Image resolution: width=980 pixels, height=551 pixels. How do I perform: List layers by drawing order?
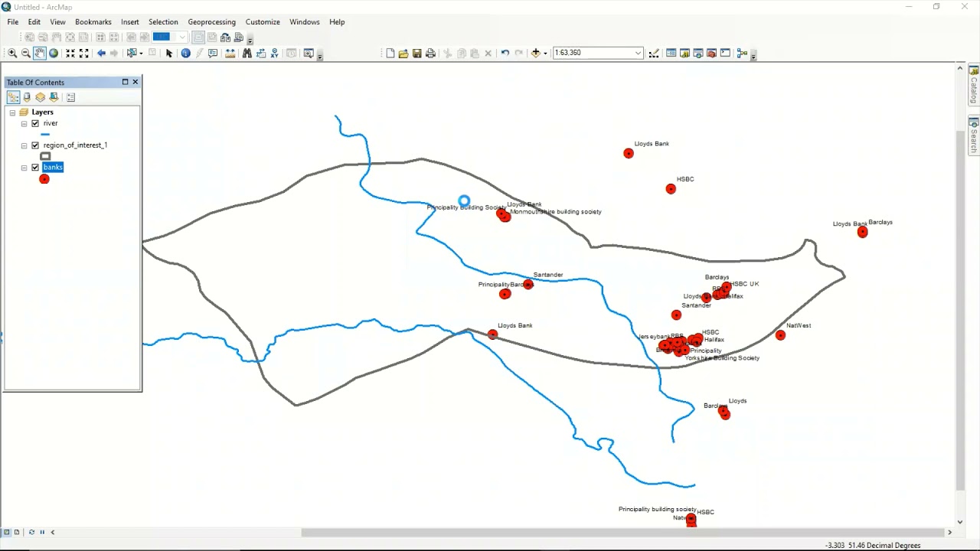point(13,97)
